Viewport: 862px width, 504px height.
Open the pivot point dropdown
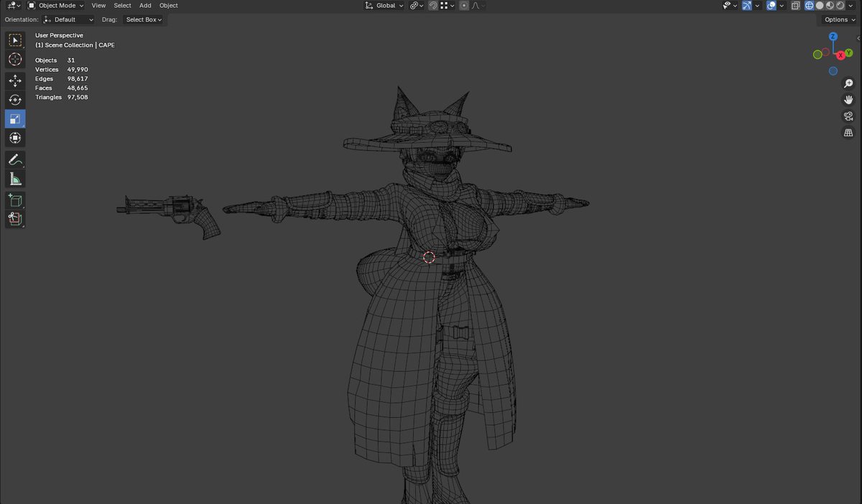click(417, 5)
